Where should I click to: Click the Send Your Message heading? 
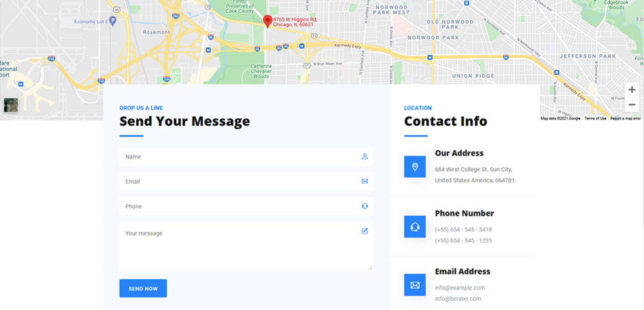(x=185, y=121)
